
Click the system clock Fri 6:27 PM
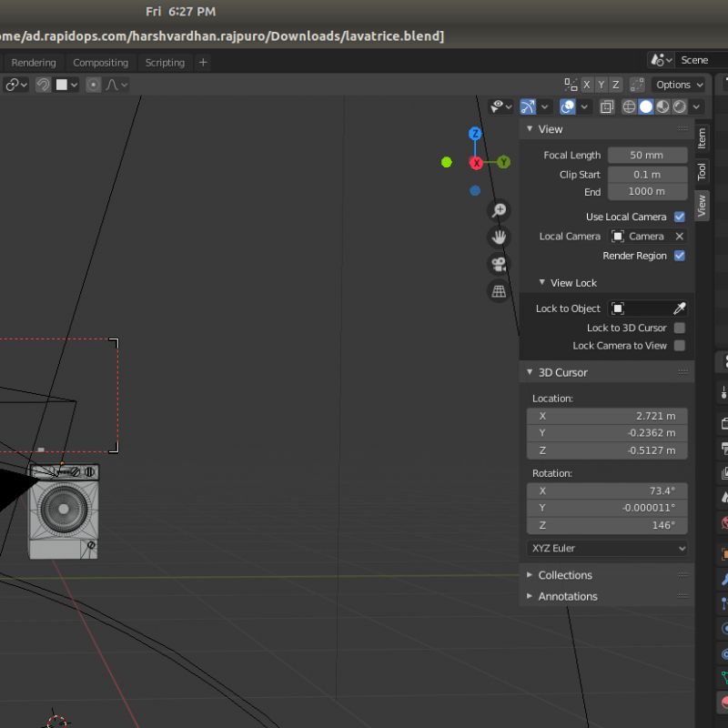[180, 12]
